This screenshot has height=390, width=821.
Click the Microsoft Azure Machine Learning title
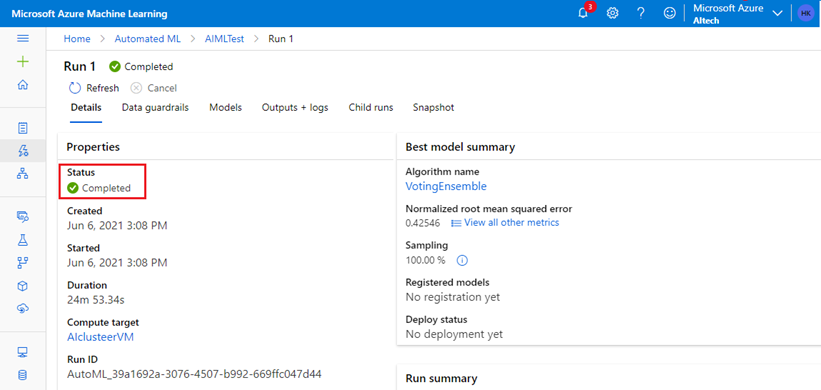[x=90, y=14]
